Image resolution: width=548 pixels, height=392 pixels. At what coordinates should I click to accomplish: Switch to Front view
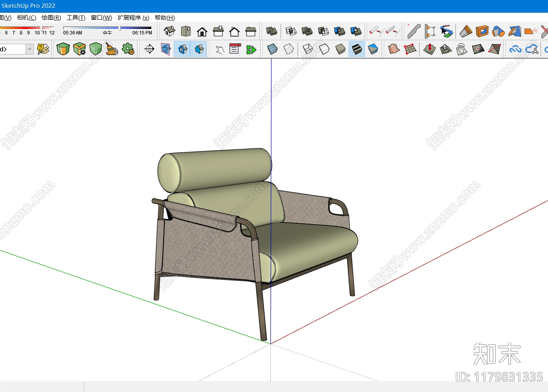point(202,31)
